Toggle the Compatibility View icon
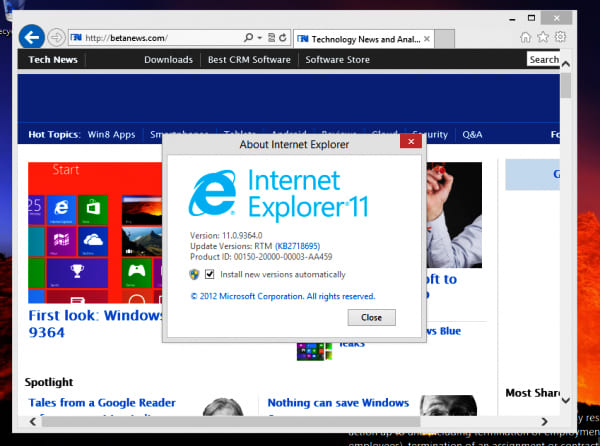This screenshot has height=446, width=600. (x=271, y=37)
